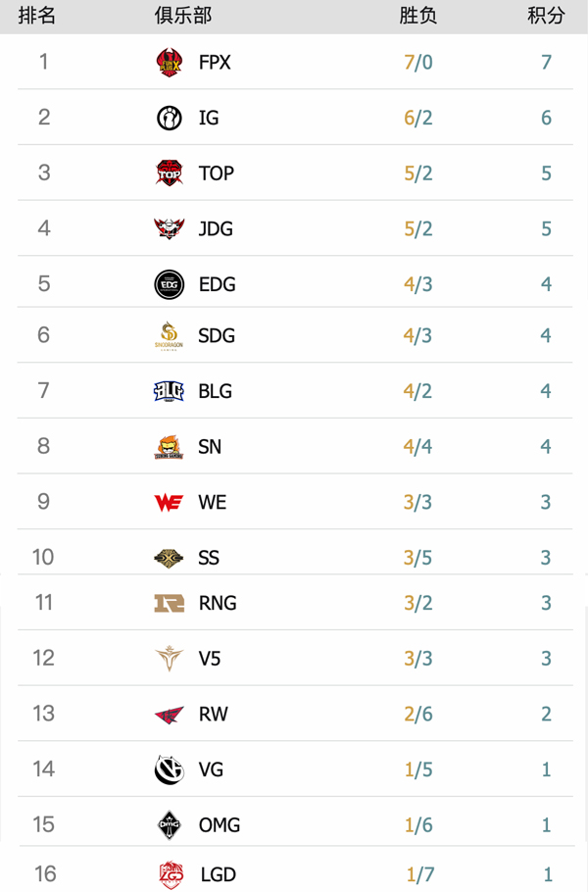Click the WE team logo
This screenshot has height=892, width=588.
point(170,503)
